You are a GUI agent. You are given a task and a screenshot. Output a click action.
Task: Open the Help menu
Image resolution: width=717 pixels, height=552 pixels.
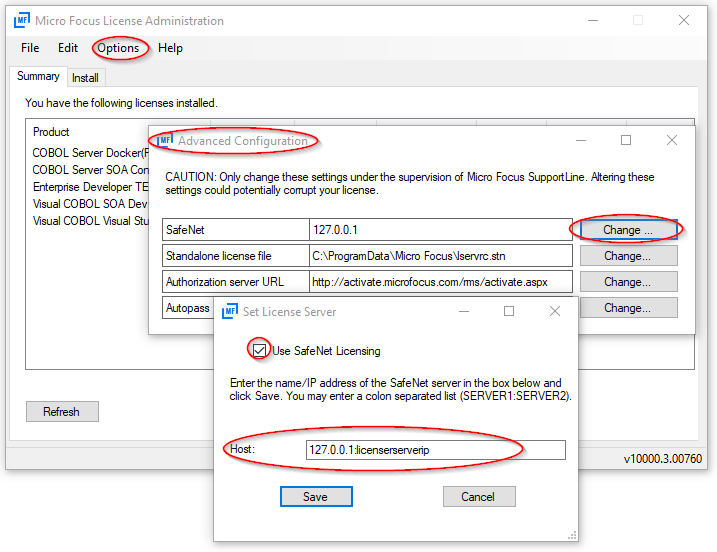tap(170, 48)
